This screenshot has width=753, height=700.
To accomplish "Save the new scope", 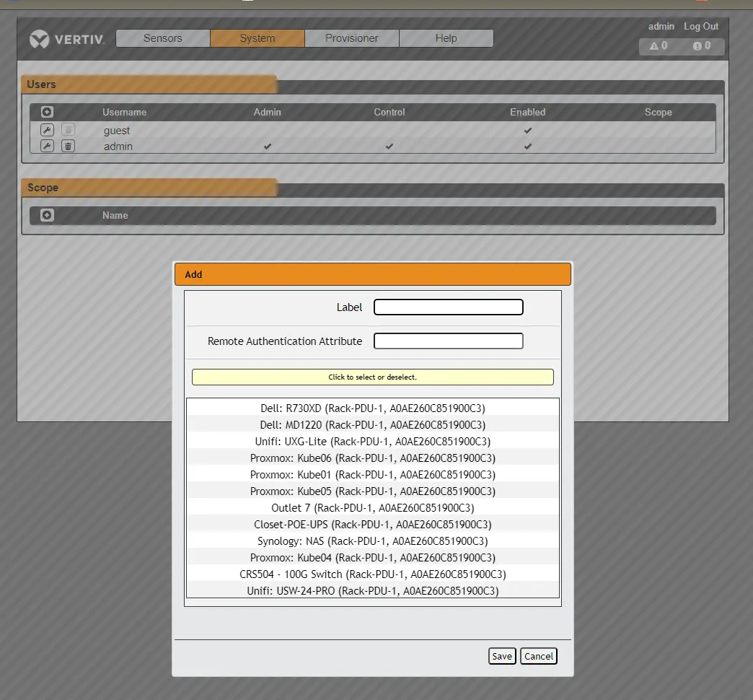I will [x=502, y=656].
